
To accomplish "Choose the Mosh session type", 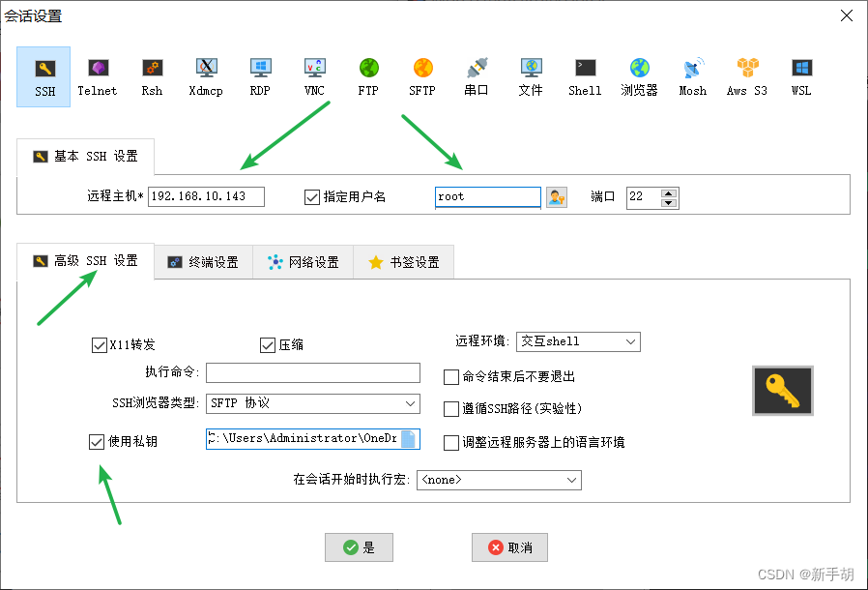I will point(692,76).
